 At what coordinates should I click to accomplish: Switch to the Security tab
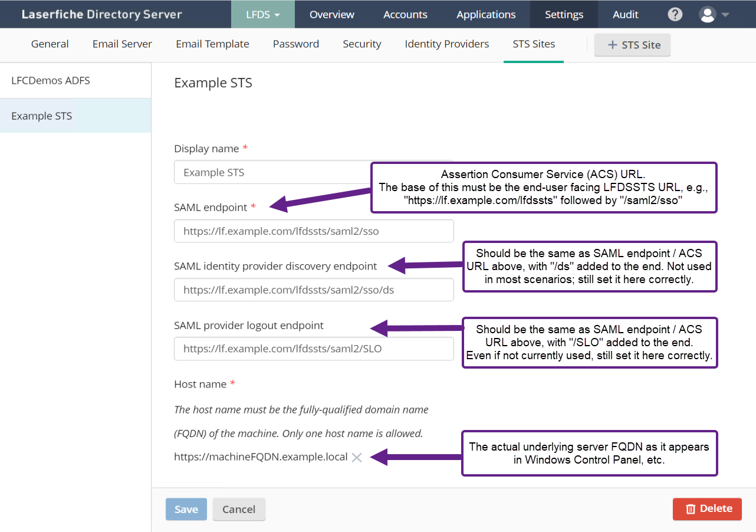tap(362, 44)
